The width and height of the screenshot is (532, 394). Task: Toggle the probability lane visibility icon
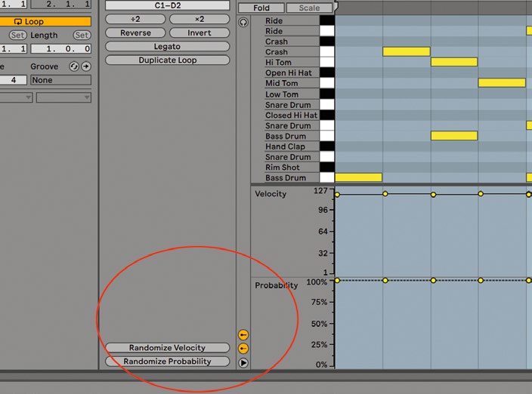pyautogui.click(x=243, y=348)
